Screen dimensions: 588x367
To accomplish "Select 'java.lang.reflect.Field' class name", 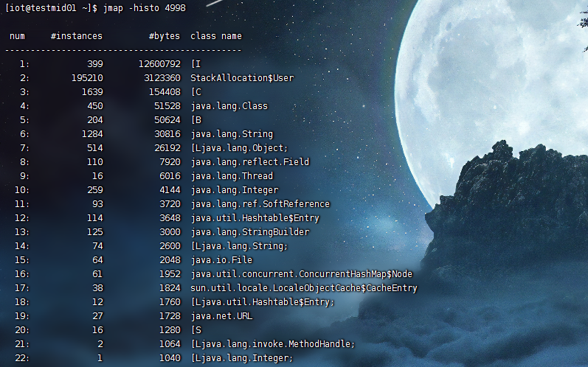I will [x=250, y=162].
